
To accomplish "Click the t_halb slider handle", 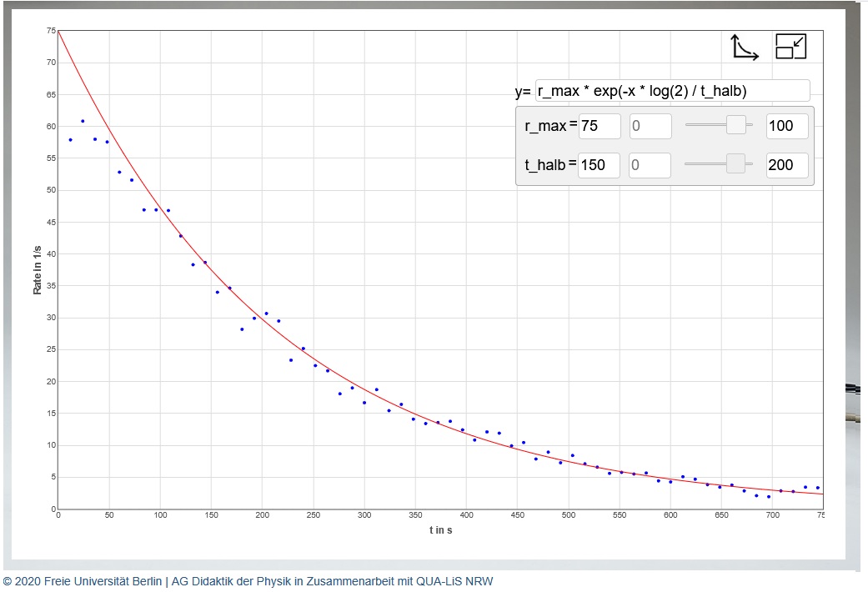I will [735, 163].
